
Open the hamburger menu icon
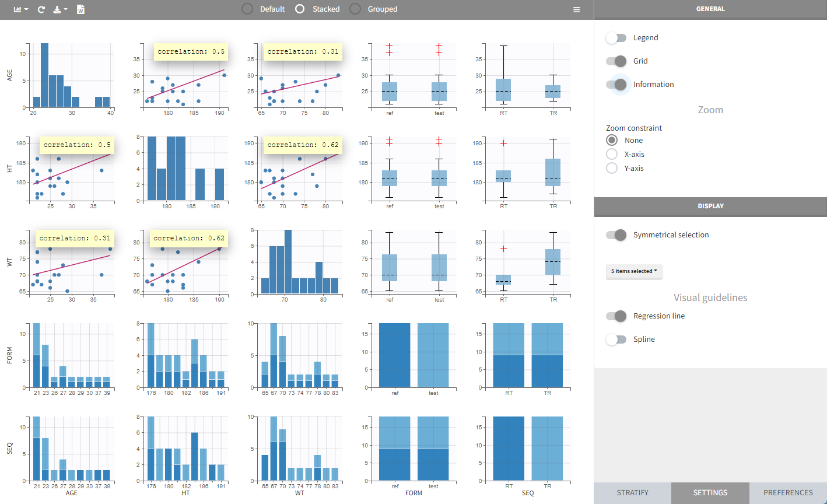576,9
